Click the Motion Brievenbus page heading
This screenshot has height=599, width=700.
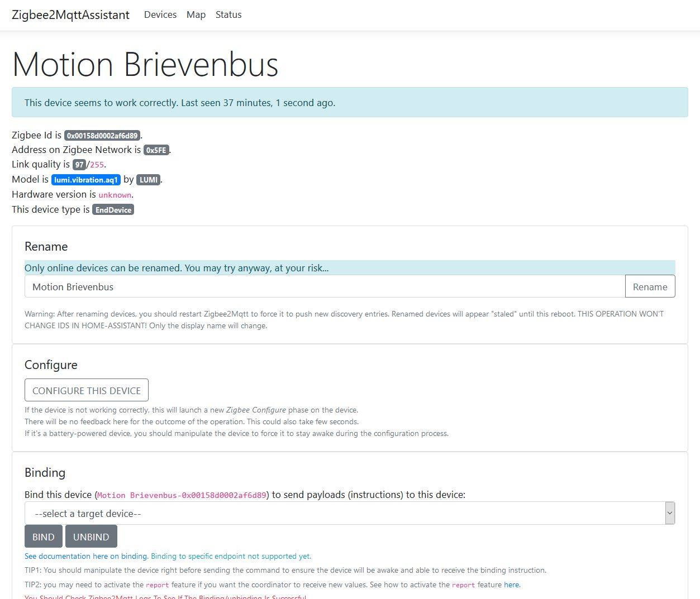(x=145, y=64)
